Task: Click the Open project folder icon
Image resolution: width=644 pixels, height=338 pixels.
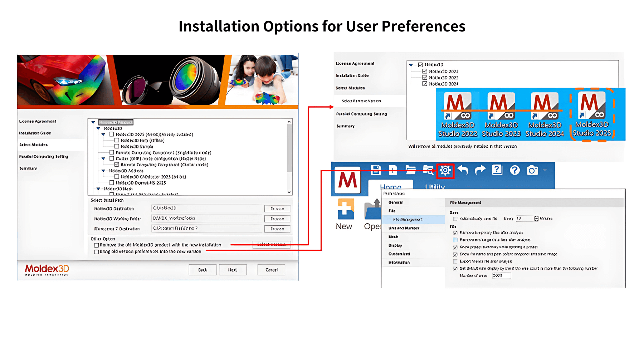Action: [372, 215]
